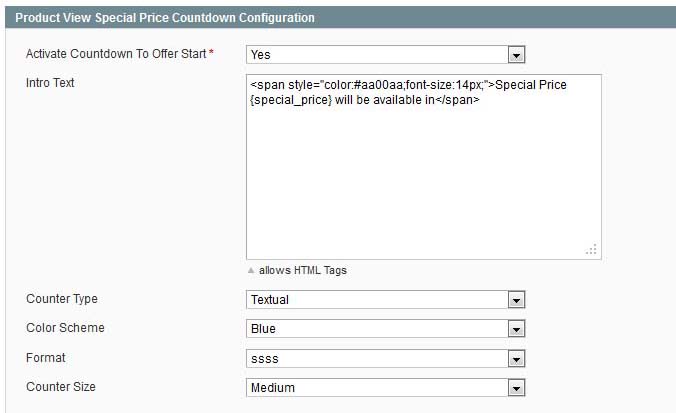The width and height of the screenshot is (676, 413).
Task: Click the red required asterisk marker
Action: click(x=211, y=52)
